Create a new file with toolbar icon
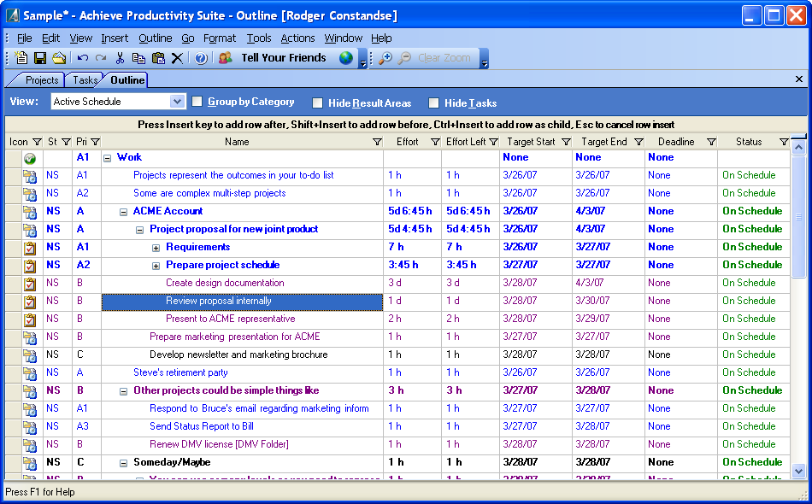The image size is (812, 504). [x=21, y=58]
